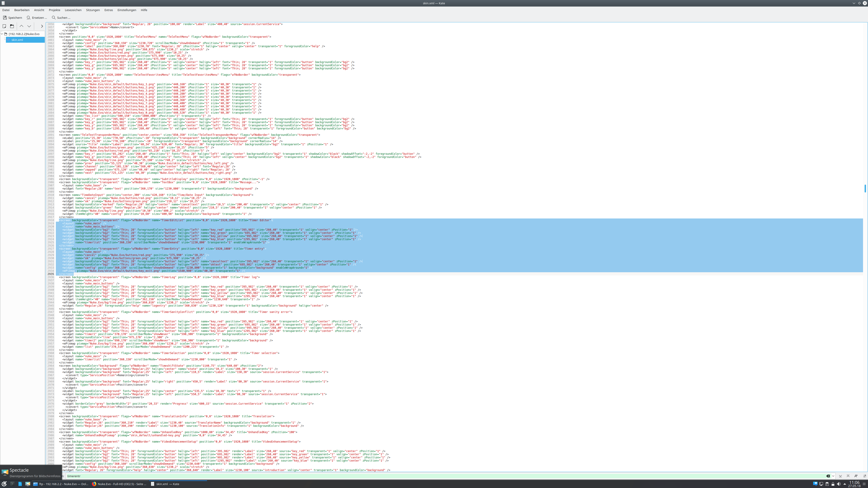Open the Bearbeiten menu
Screen dimensions: 868x488
point(21,10)
